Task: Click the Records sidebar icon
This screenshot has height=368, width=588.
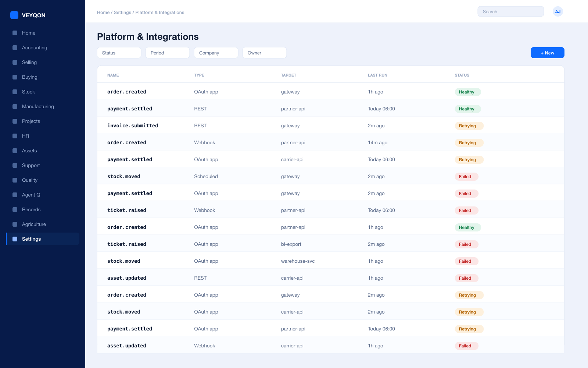Action: (15, 209)
